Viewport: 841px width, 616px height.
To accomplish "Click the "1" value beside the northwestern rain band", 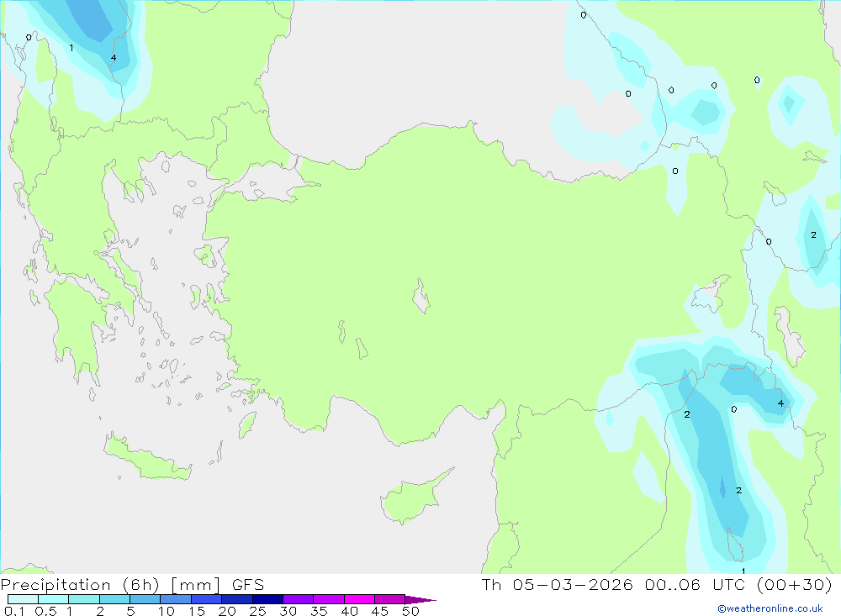I will (71, 48).
